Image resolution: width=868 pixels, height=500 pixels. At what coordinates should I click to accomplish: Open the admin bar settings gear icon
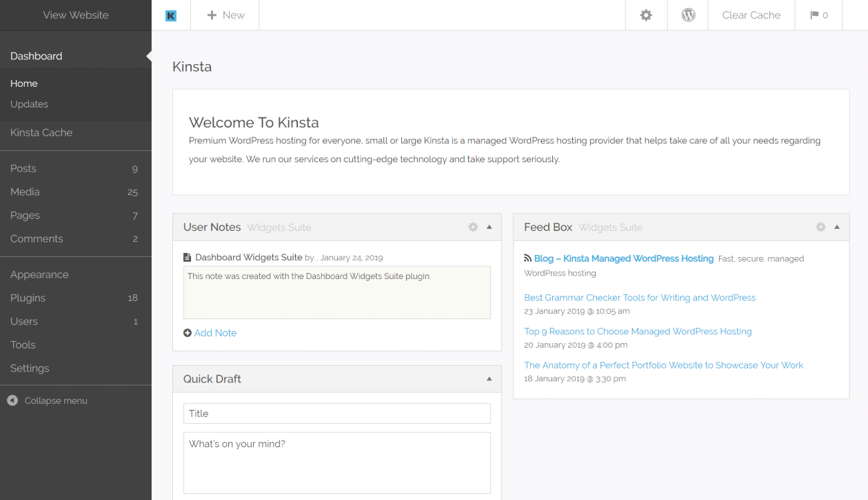[646, 15]
